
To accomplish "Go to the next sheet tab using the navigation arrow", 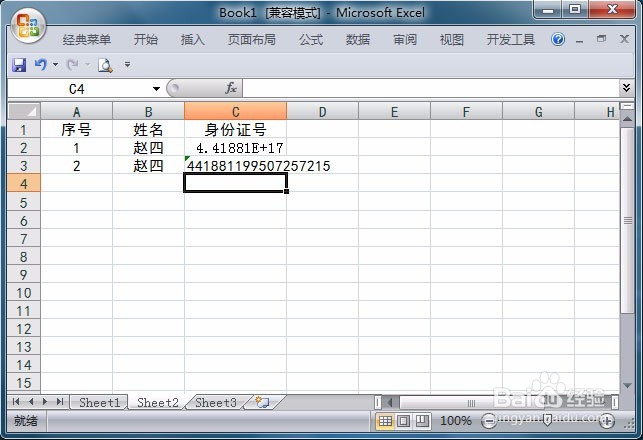I will tap(45, 401).
